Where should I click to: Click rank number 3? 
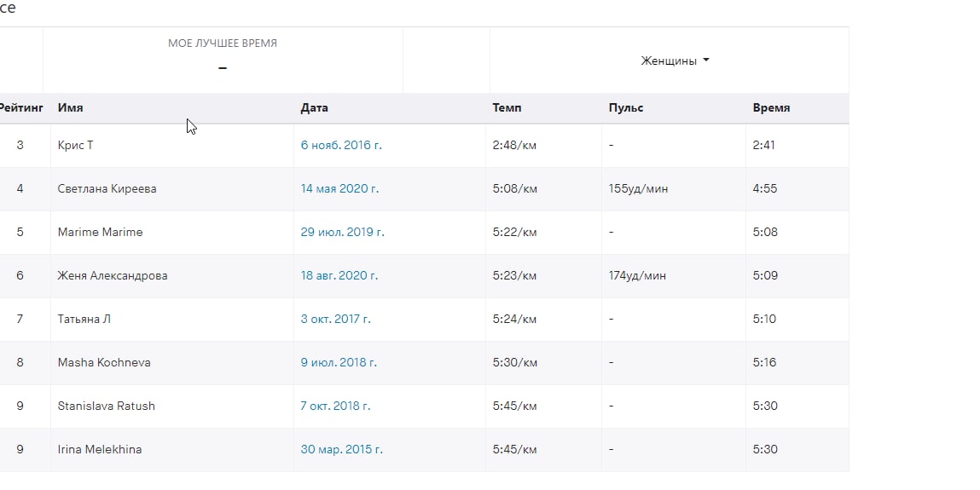(20, 145)
